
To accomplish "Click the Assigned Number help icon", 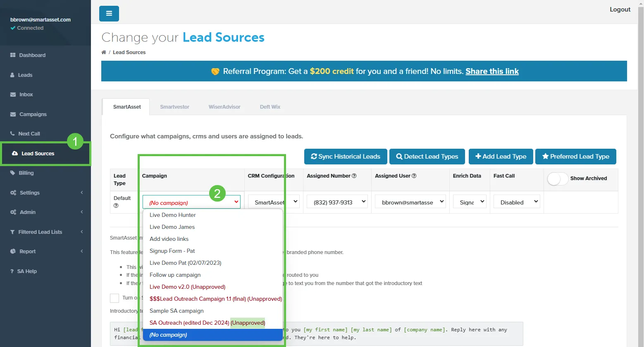I will click(354, 176).
